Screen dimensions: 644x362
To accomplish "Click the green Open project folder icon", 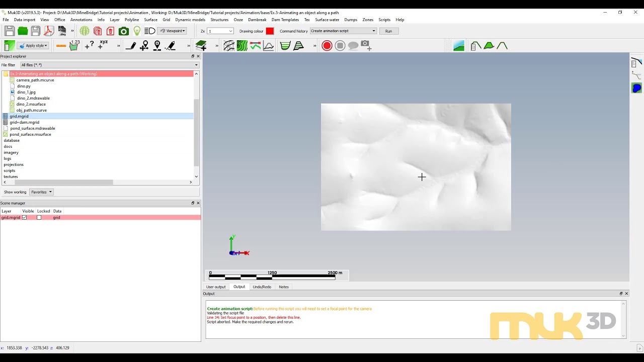I will point(23,31).
